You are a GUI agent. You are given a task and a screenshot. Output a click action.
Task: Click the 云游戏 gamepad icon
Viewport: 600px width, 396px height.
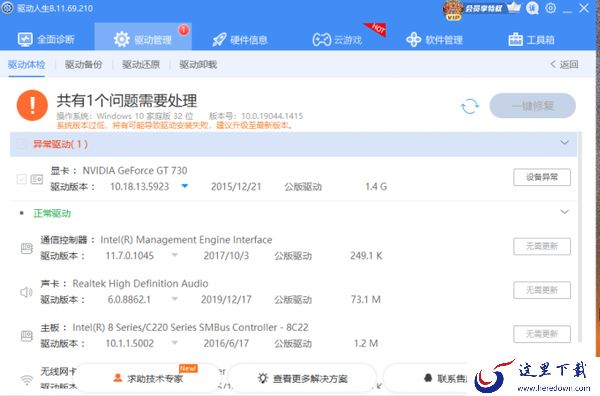(321, 40)
